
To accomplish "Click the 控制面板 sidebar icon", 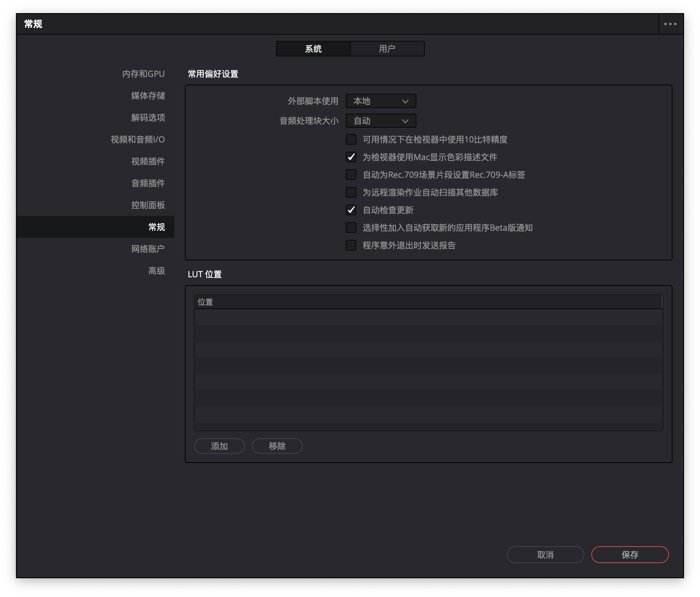I will [x=147, y=204].
